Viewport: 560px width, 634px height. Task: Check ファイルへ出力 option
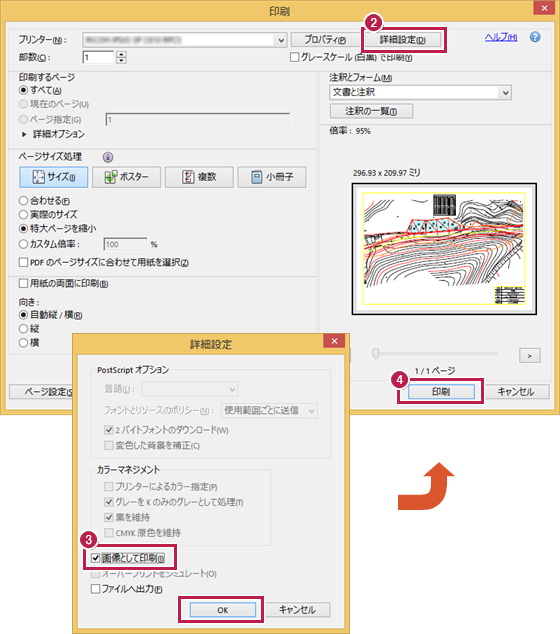coord(95,589)
